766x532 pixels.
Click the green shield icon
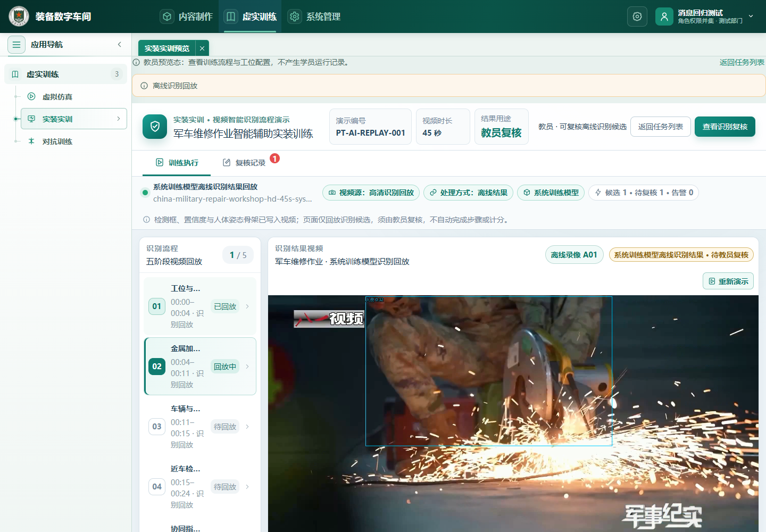click(155, 127)
